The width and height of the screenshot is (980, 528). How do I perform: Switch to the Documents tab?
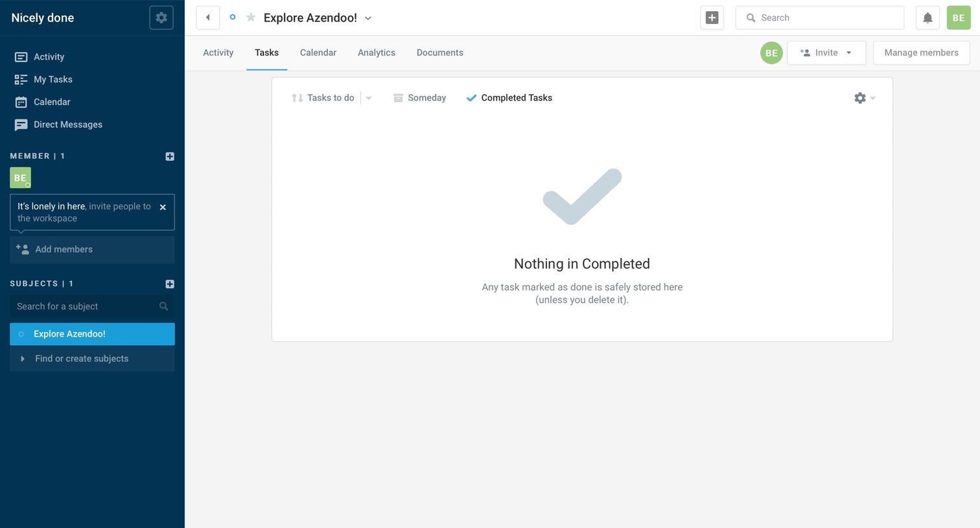pos(440,53)
